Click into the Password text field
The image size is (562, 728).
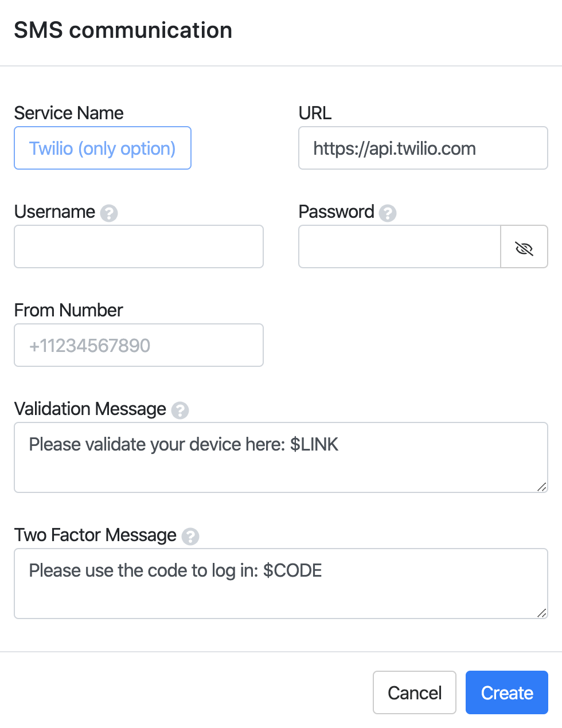[x=400, y=247]
